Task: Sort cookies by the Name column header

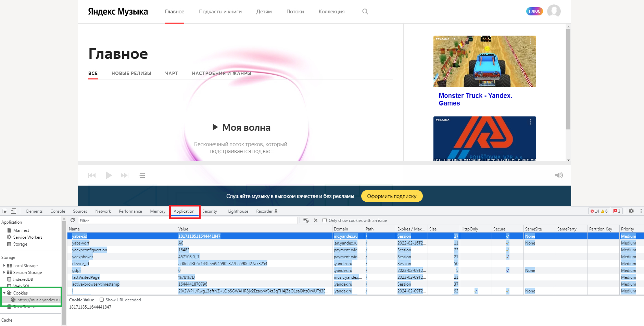Action: 122,229
